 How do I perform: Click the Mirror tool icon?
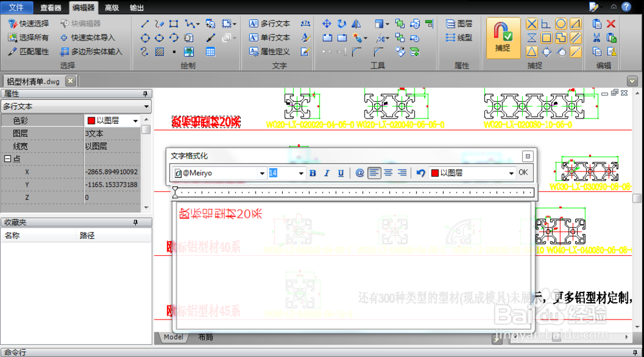(356, 24)
